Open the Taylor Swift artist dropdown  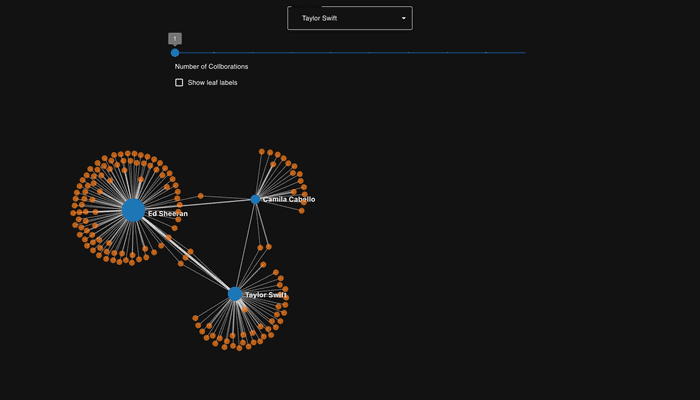tap(350, 18)
